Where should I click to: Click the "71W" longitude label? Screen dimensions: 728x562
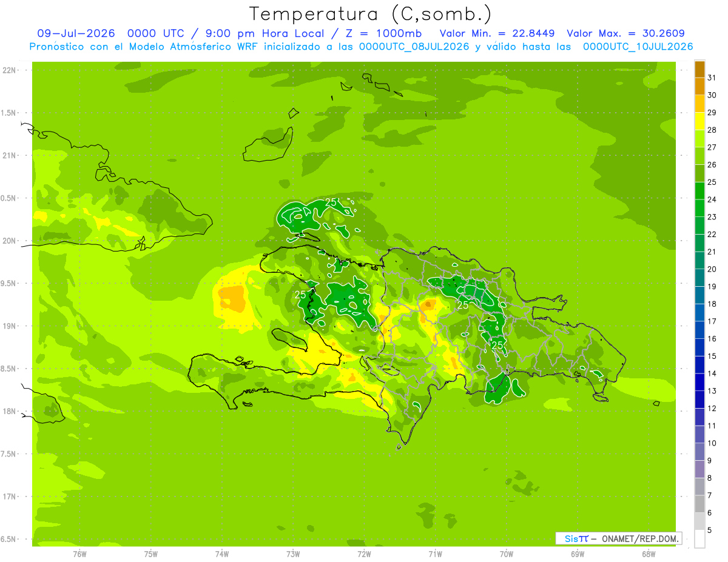click(x=435, y=554)
